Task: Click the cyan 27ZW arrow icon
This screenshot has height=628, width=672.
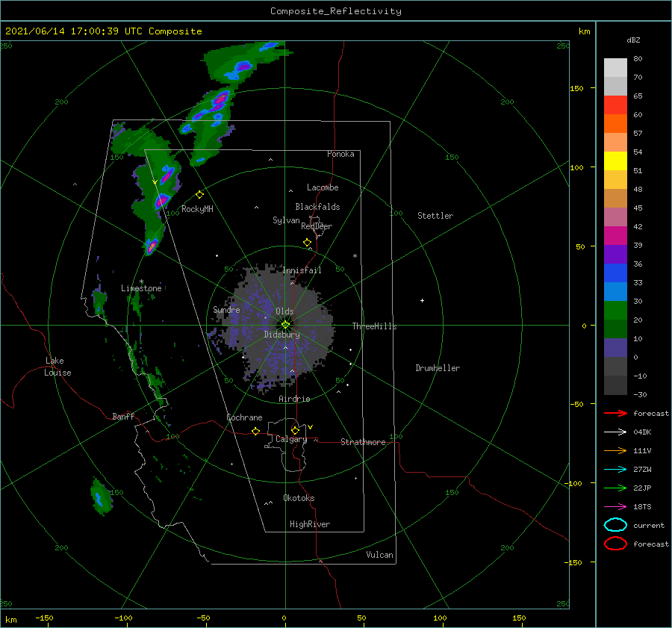Action: (615, 470)
